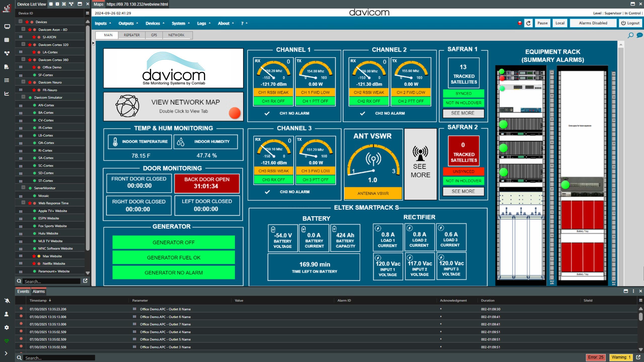The height and width of the screenshot is (362, 644).
Task: Switch to the Events tab
Action: [x=23, y=292]
